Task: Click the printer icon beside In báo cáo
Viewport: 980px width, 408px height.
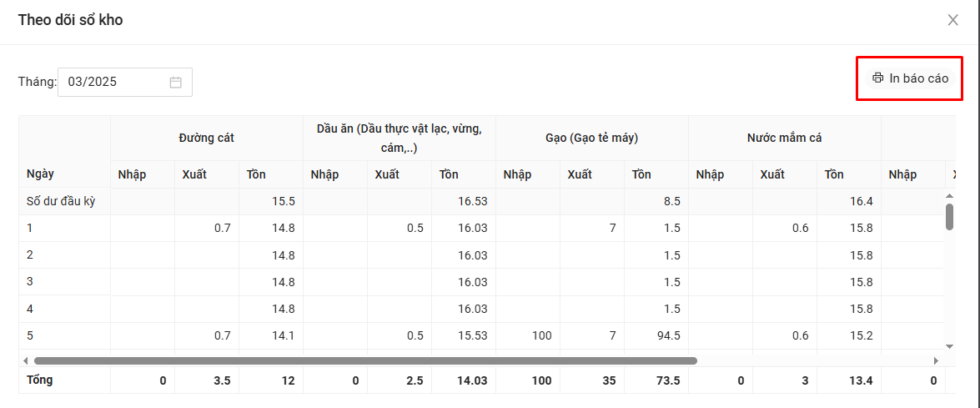Action: 877,78
